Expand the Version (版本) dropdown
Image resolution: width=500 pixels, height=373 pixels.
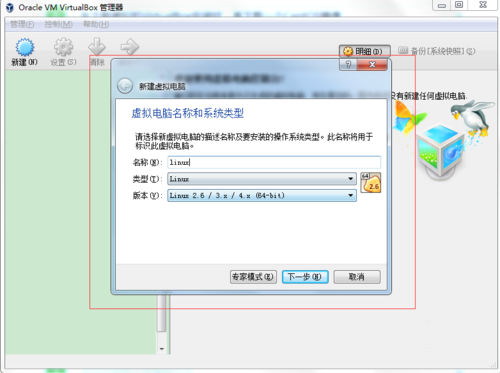262,195
